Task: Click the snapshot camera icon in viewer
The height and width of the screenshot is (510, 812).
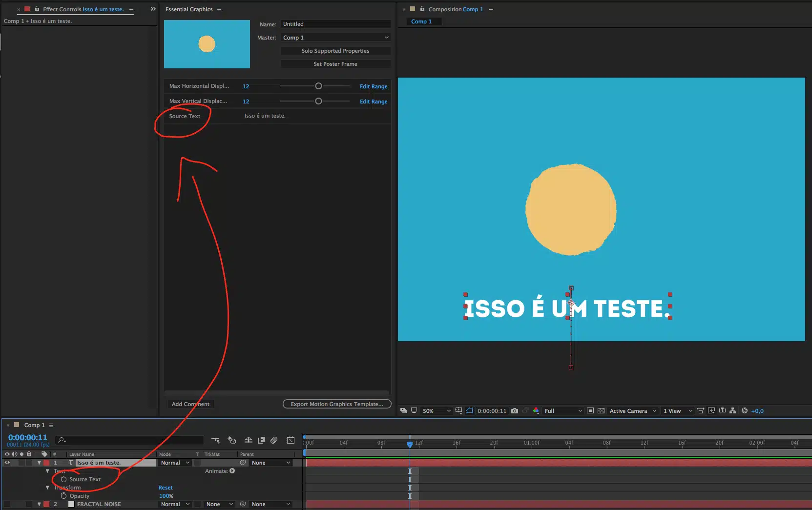Action: [515, 411]
